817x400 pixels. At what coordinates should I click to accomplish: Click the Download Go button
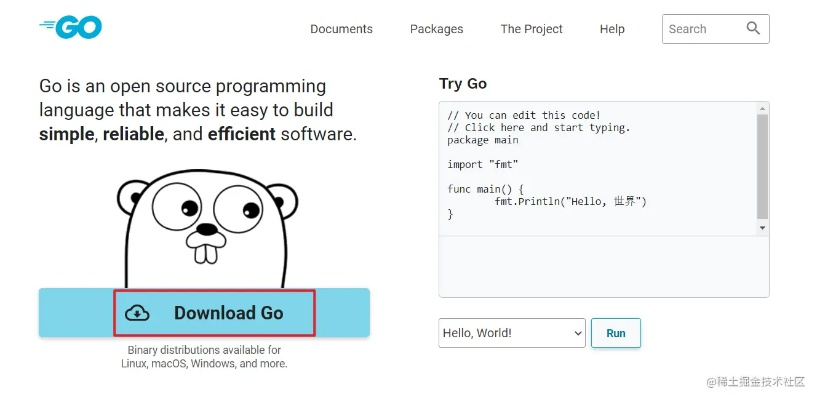click(x=204, y=312)
